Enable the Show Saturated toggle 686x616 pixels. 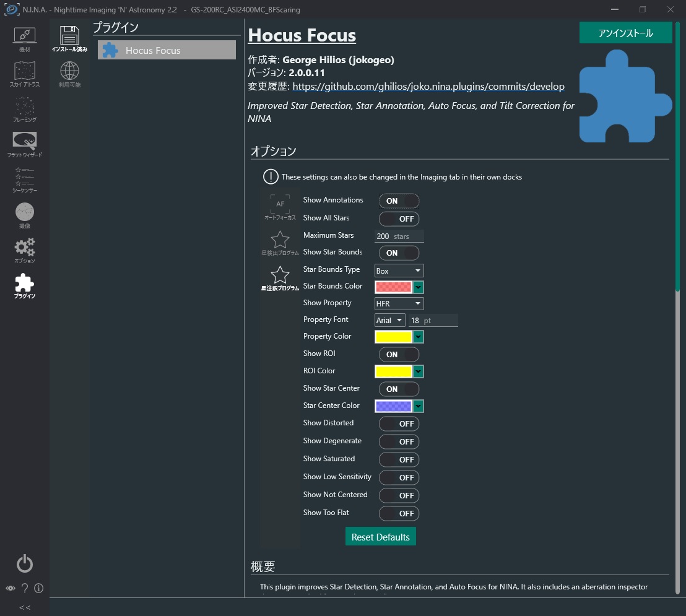pos(399,459)
